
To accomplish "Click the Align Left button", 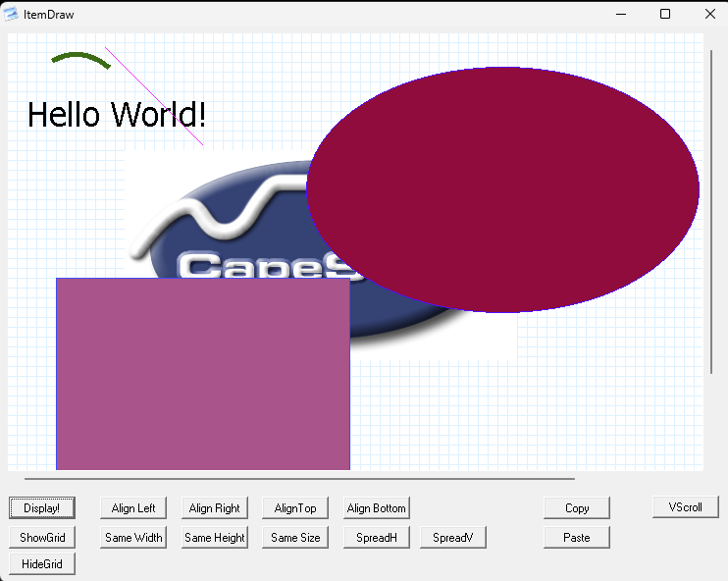I will click(x=133, y=508).
